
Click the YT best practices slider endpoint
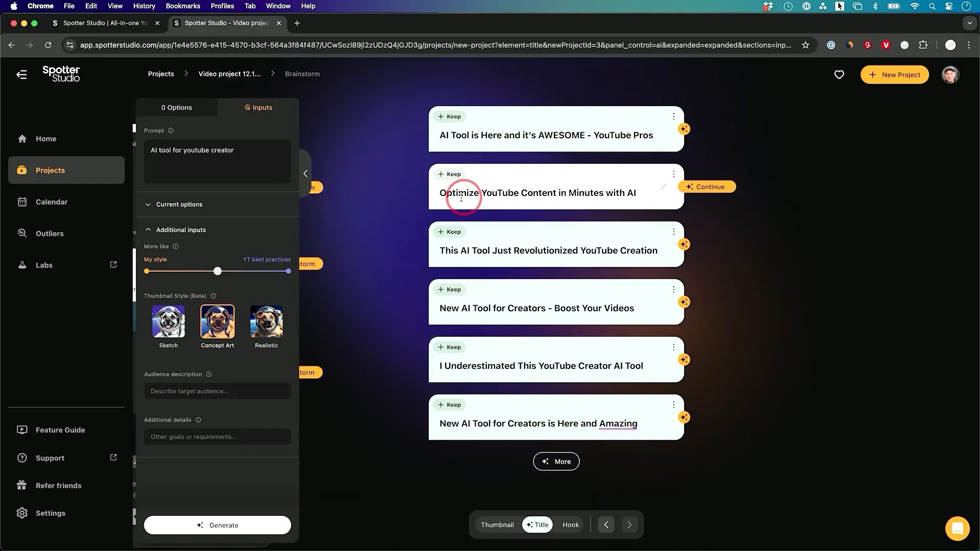[x=288, y=271]
